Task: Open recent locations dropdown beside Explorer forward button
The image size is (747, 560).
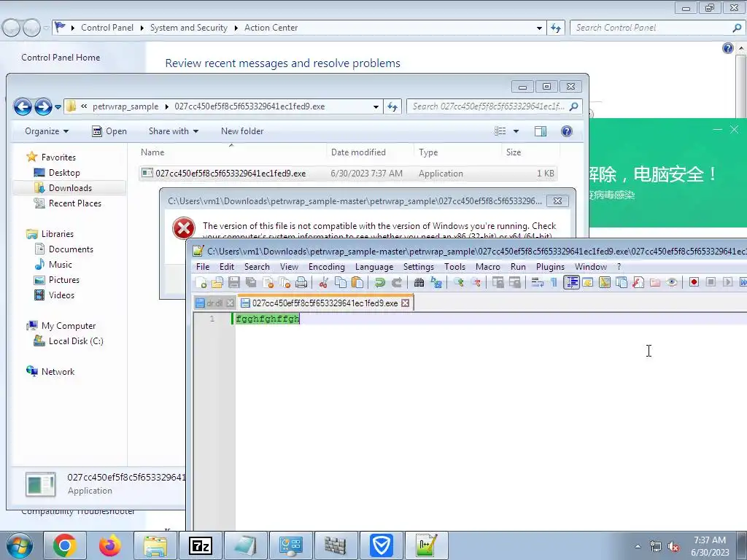Action: 58,106
